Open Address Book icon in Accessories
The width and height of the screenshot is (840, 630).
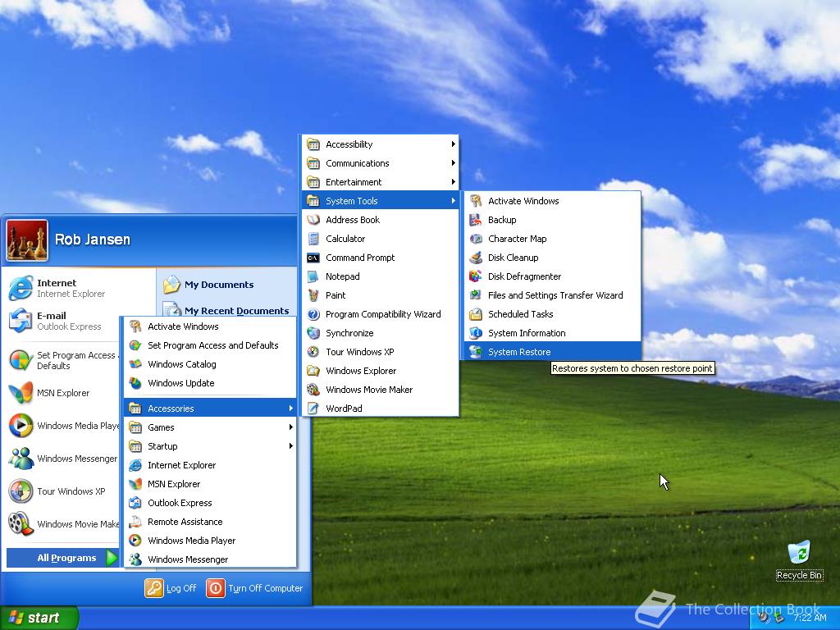coord(313,220)
